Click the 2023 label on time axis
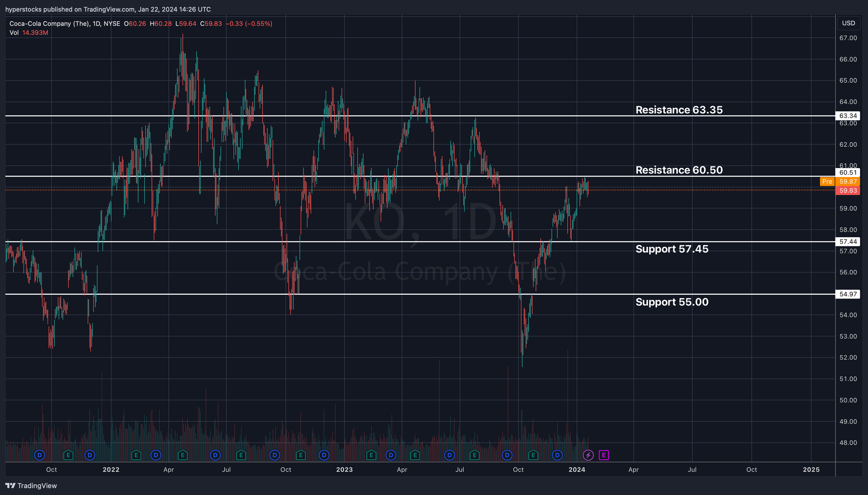The image size is (868, 495). point(344,470)
